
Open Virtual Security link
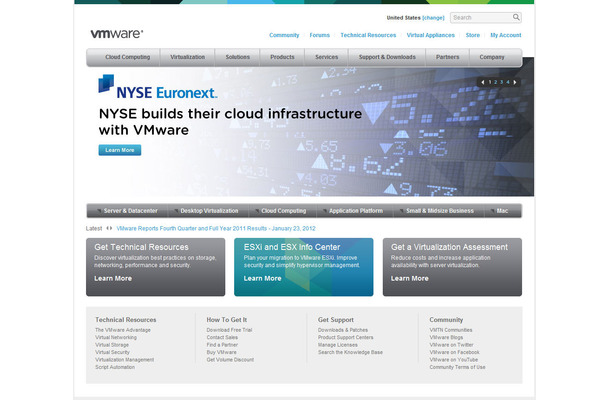click(112, 352)
